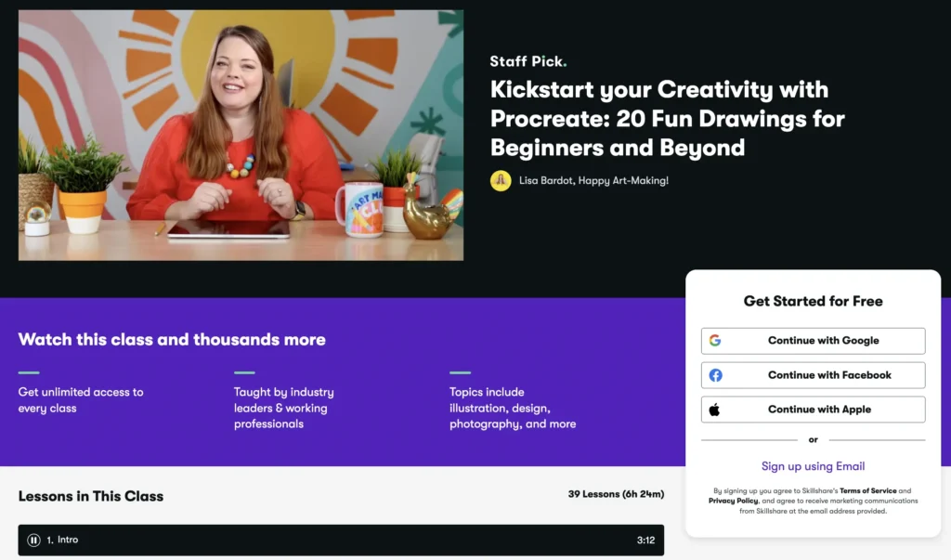Viewport: 951px width, 560px height.
Task: Click the '39 Lessons (6h 24m)' summary
Action: (616, 494)
